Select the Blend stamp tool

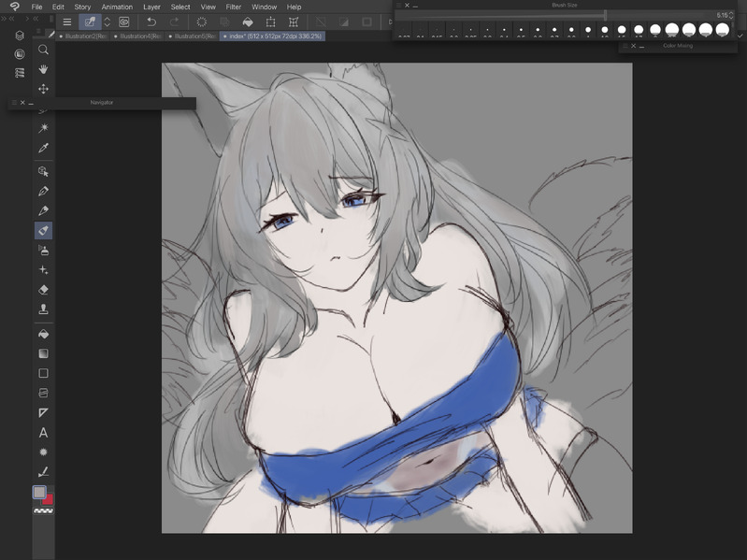click(x=43, y=309)
